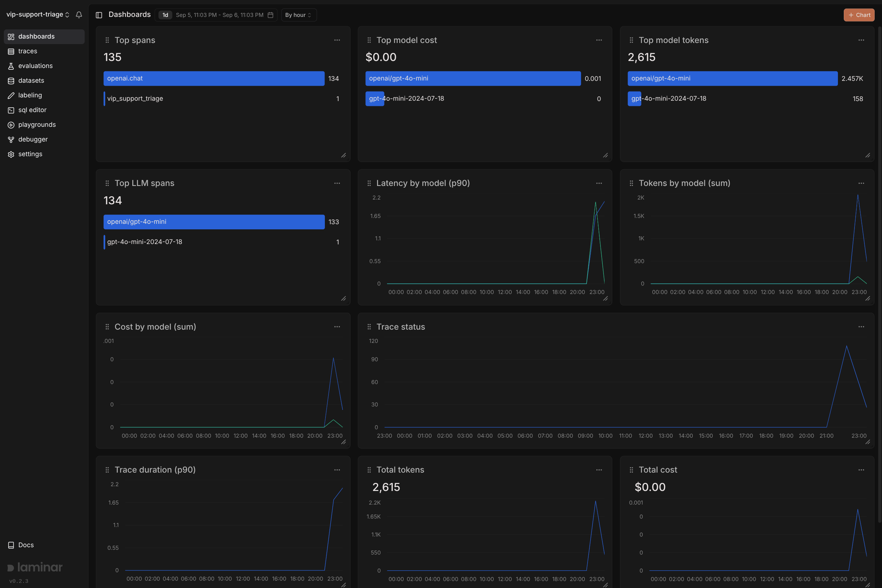Grab the drag handle of Total cost card
This screenshot has height=588, width=882.
631,470
